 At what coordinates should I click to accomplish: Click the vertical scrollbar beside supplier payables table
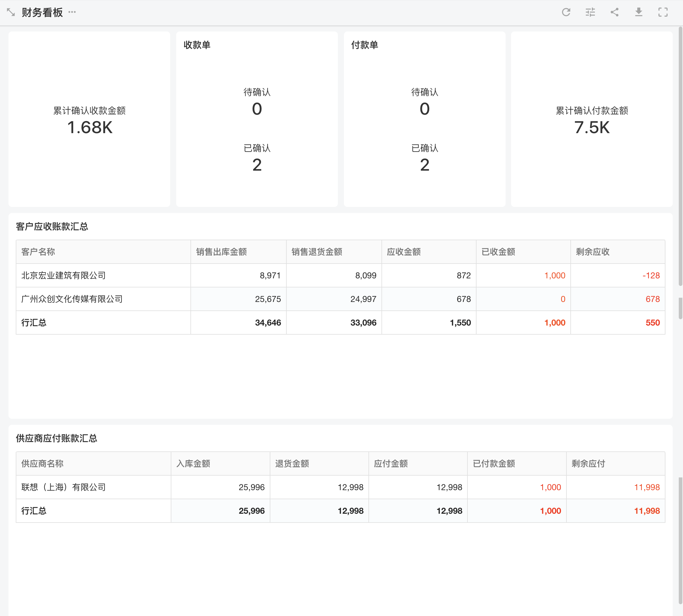click(680, 541)
